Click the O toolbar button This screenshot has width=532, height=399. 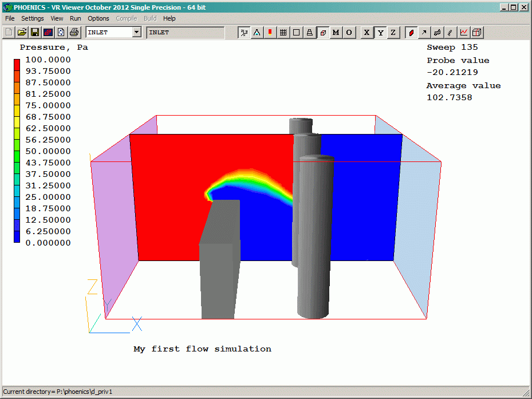click(349, 33)
